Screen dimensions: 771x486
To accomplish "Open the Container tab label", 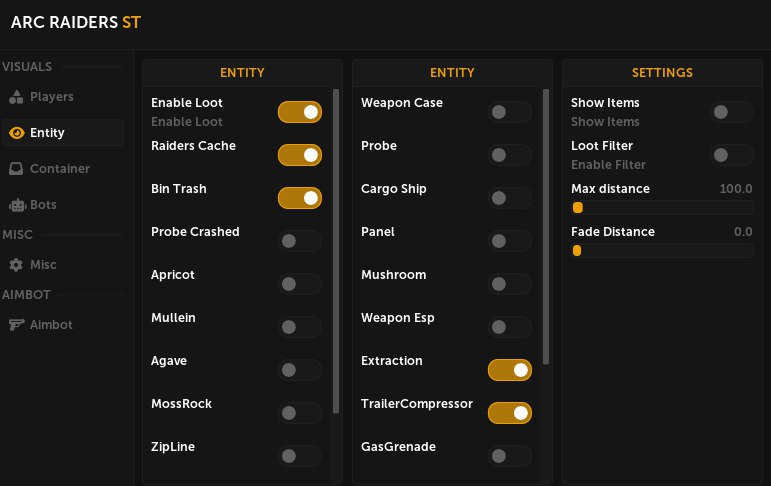I will click(60, 169).
